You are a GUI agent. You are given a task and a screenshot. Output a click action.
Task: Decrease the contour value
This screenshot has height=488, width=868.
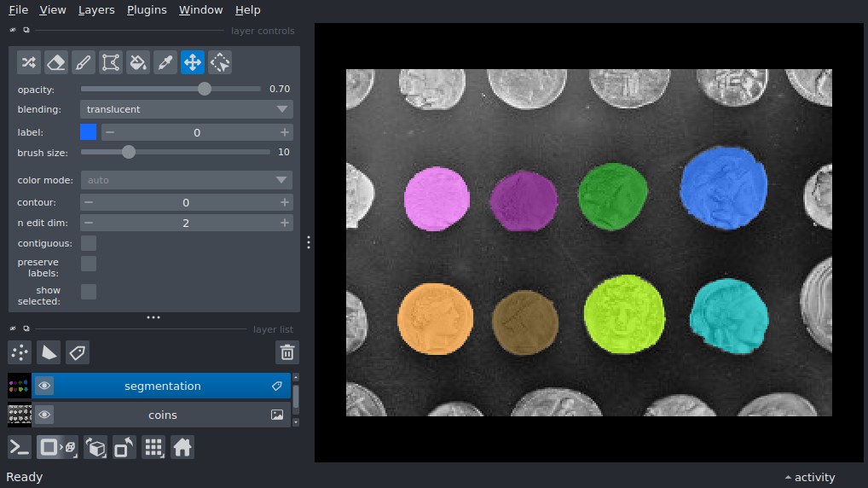(x=89, y=203)
